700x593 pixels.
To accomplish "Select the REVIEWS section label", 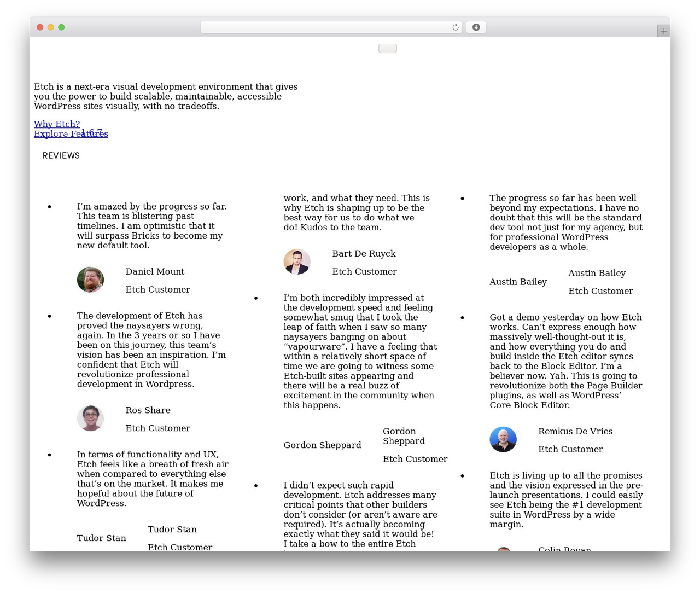I will click(x=61, y=156).
